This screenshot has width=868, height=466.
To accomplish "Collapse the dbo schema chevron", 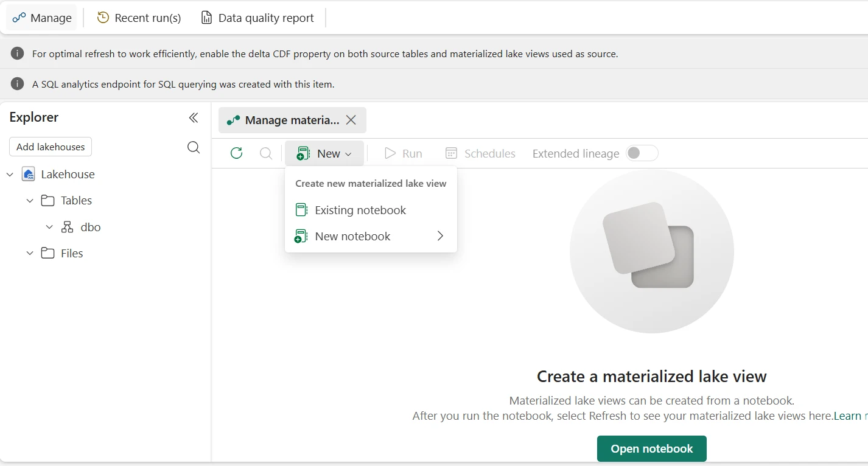I will click(50, 228).
